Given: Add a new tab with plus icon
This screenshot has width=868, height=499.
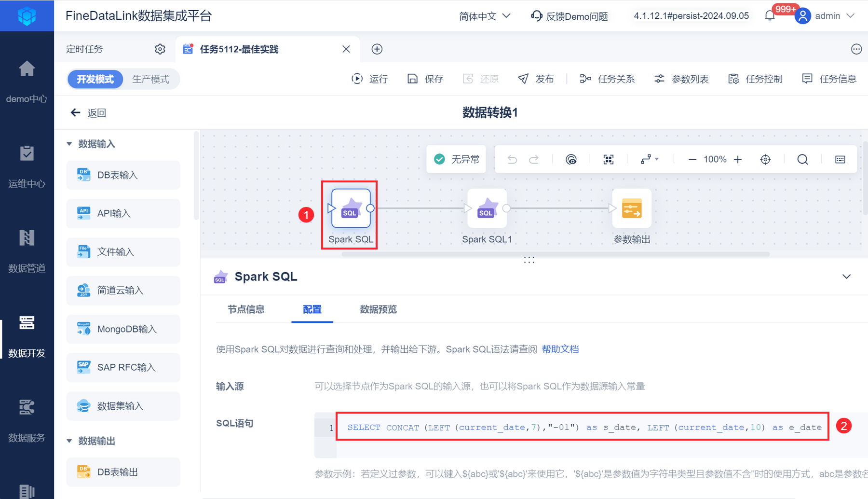Looking at the screenshot, I should (377, 49).
